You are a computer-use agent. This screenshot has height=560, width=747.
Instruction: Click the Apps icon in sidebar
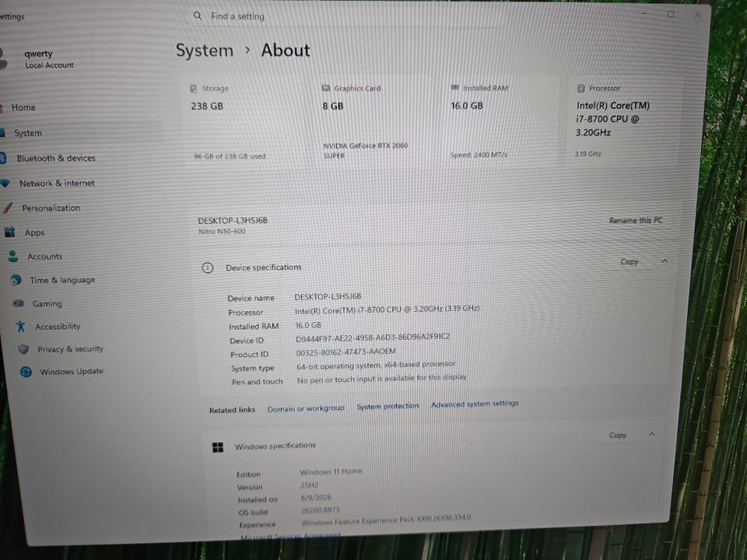(10, 233)
